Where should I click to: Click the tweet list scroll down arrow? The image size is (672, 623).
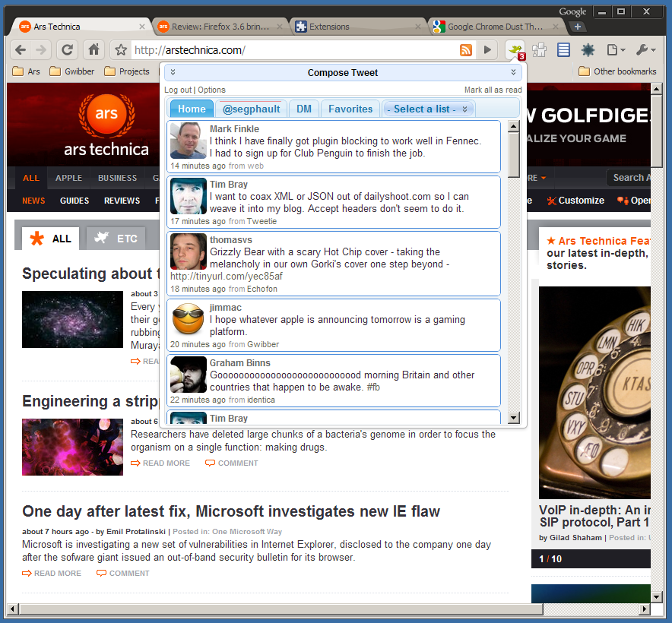(513, 417)
